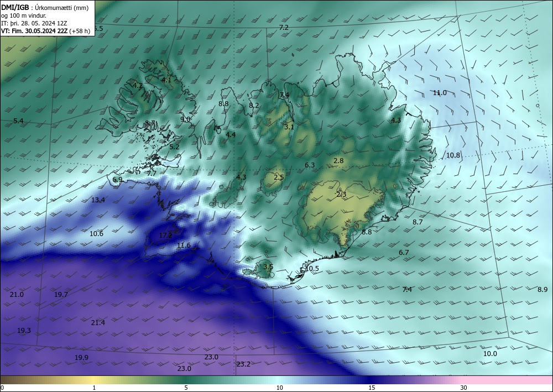This screenshot has height=392, width=553.
Task: Select the map value 6.9
Action: [117, 180]
